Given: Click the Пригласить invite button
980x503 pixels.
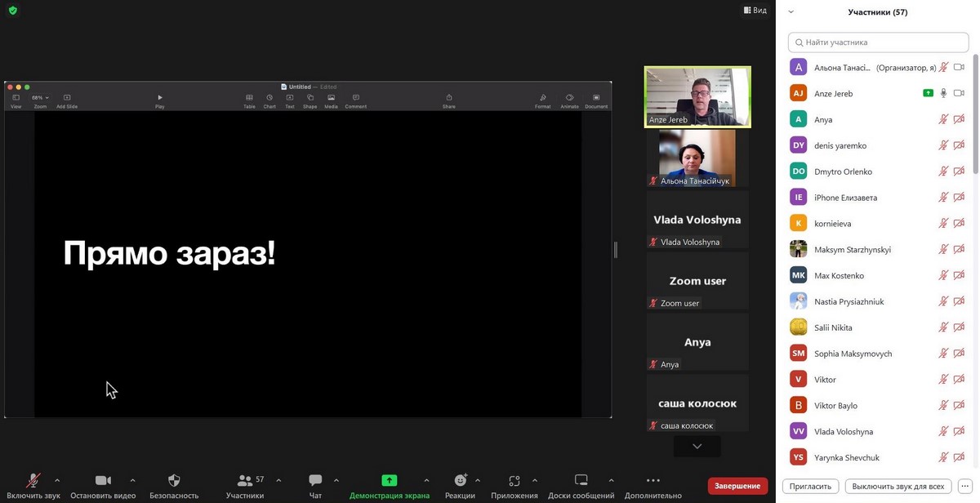Looking at the screenshot, I should tap(811, 486).
